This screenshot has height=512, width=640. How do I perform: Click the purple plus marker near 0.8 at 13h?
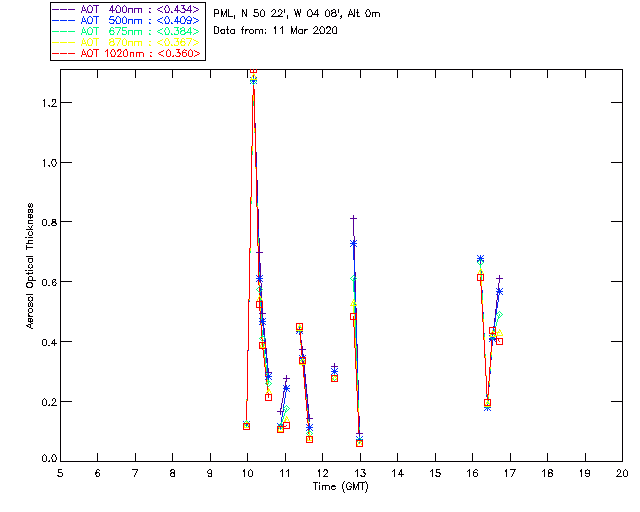coord(353,219)
